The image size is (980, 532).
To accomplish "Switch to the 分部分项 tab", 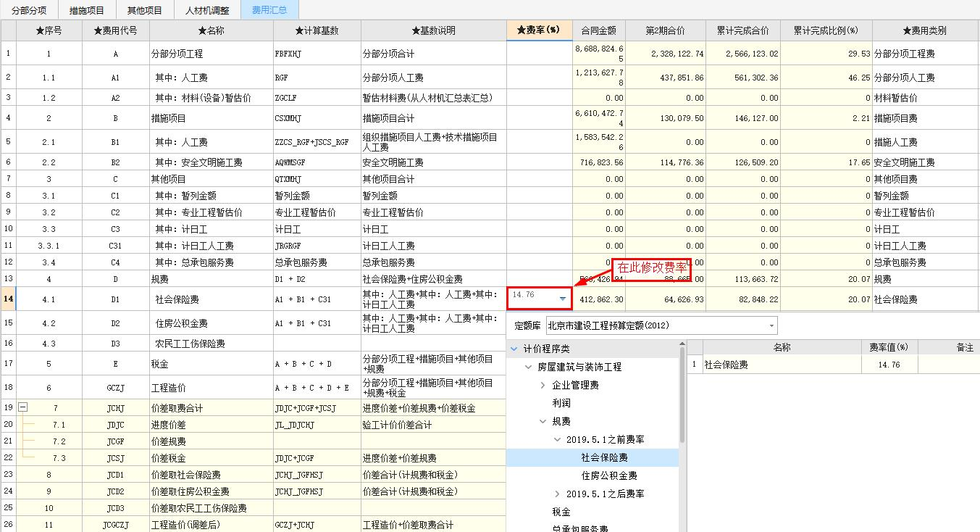I will click(29, 10).
